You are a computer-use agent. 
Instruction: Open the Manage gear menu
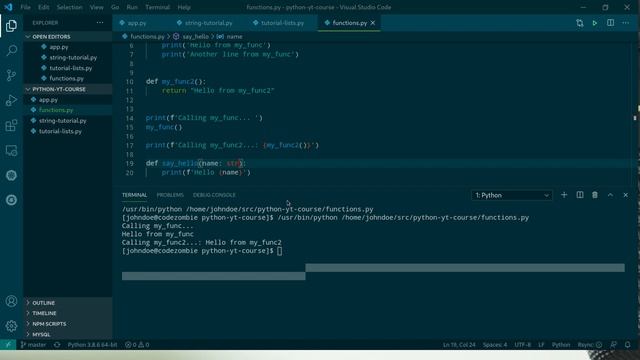[11, 326]
